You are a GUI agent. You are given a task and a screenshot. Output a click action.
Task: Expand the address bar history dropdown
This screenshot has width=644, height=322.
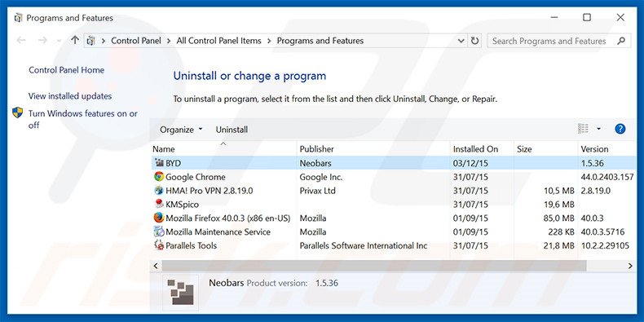(x=461, y=41)
